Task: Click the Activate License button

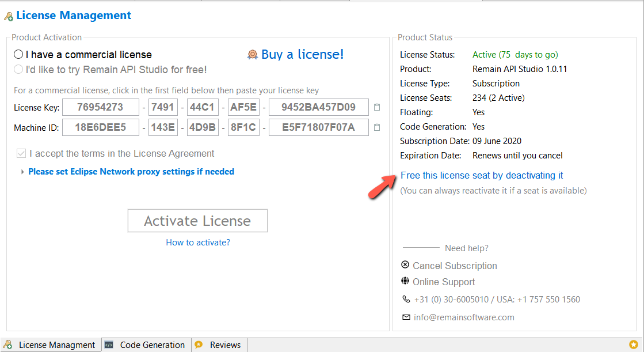Action: (197, 221)
